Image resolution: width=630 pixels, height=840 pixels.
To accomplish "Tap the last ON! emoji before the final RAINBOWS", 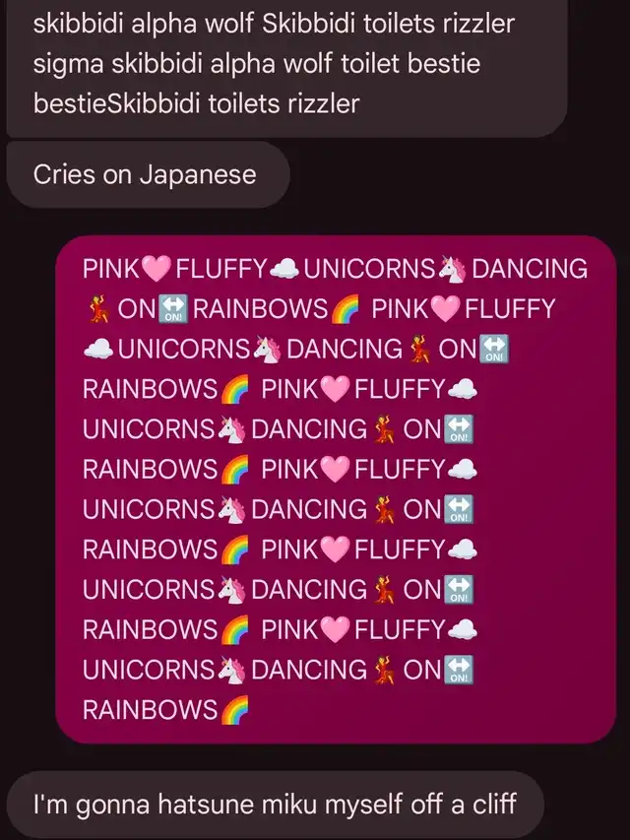I will point(459,671).
